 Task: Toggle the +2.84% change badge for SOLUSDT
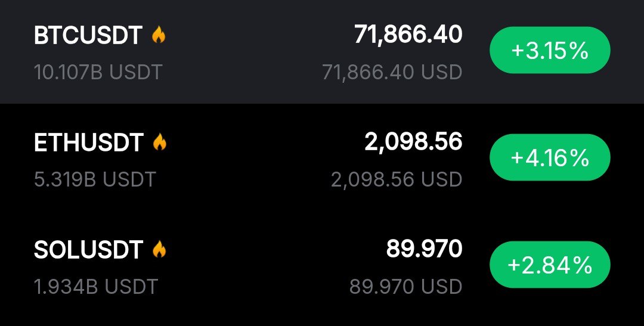[549, 265]
